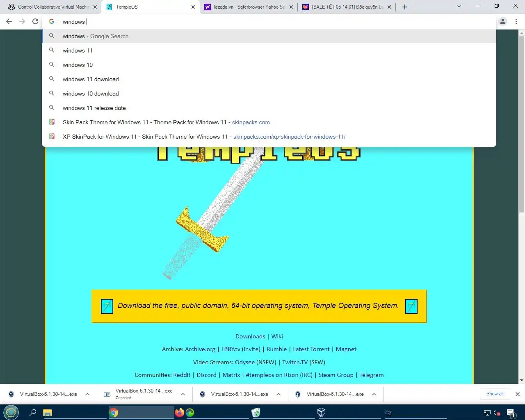This screenshot has width=525, height=420.
Task: Expand options for third VirtualBox download
Action: [x=278, y=394]
